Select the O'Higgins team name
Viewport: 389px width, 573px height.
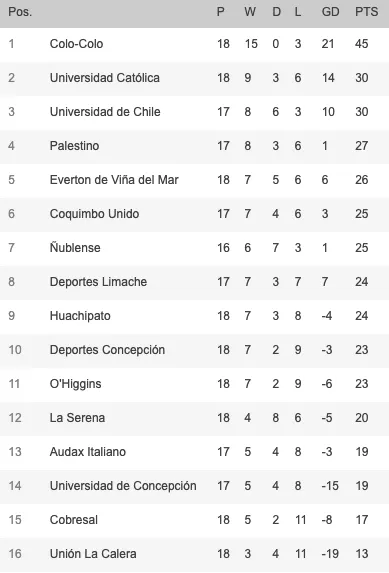75,384
